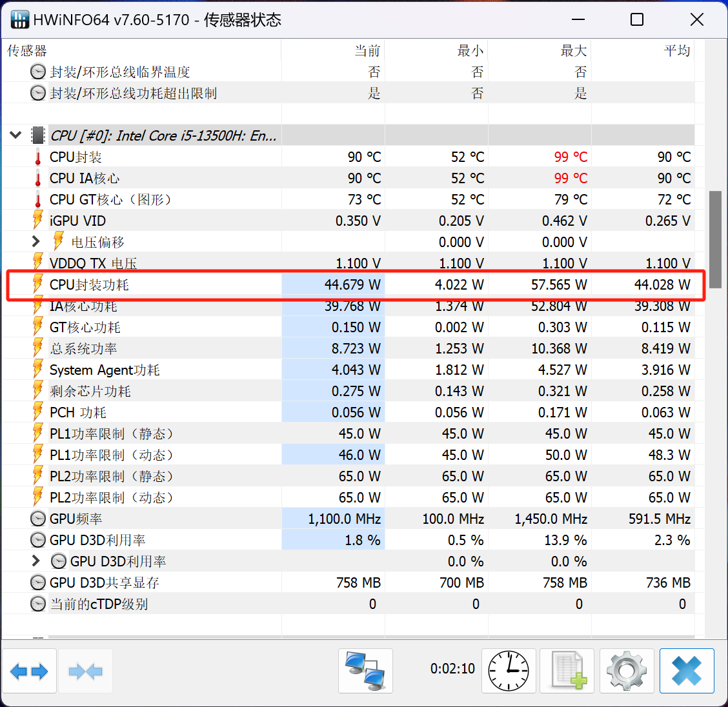The height and width of the screenshot is (707, 728).
Task: Expand the GPU D3D利用率 sub-group
Action: tap(36, 561)
